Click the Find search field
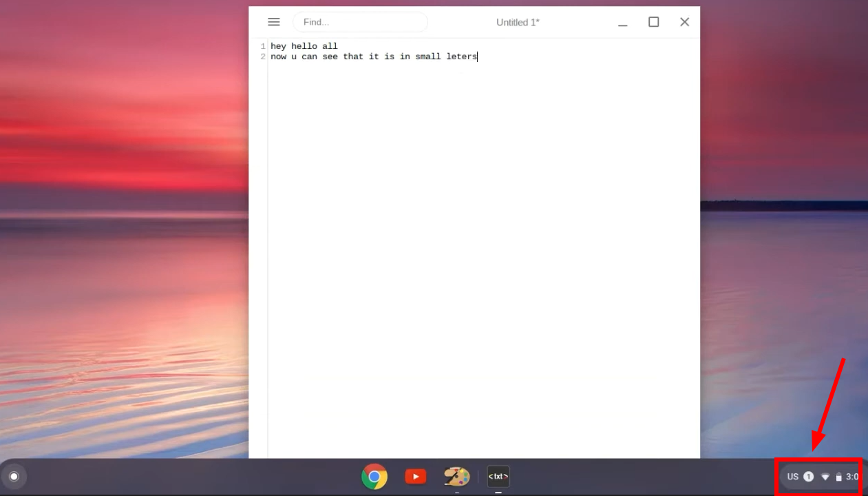 [x=360, y=21]
